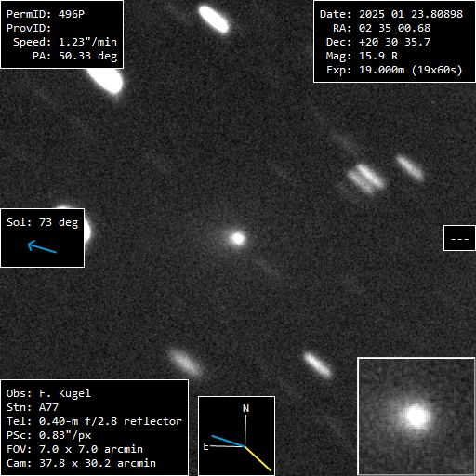Click the PermID: 496P text
The height and width of the screenshot is (476, 476).
pyautogui.click(x=46, y=14)
